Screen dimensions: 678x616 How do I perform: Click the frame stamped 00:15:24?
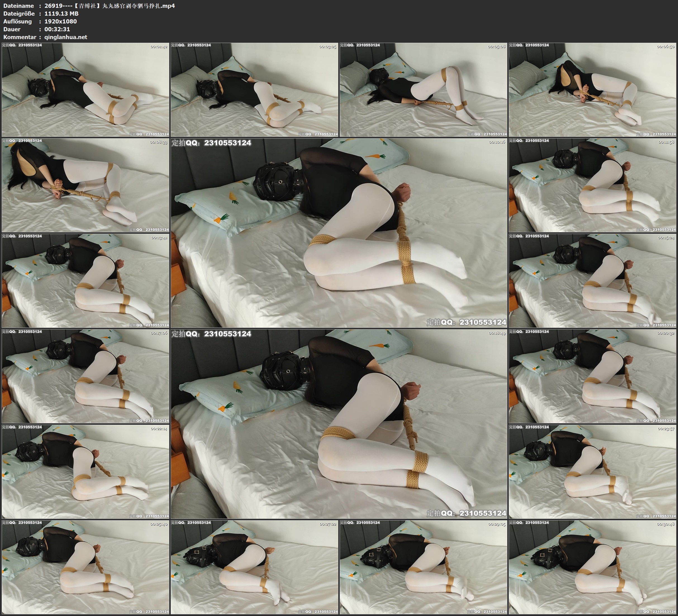(592, 280)
